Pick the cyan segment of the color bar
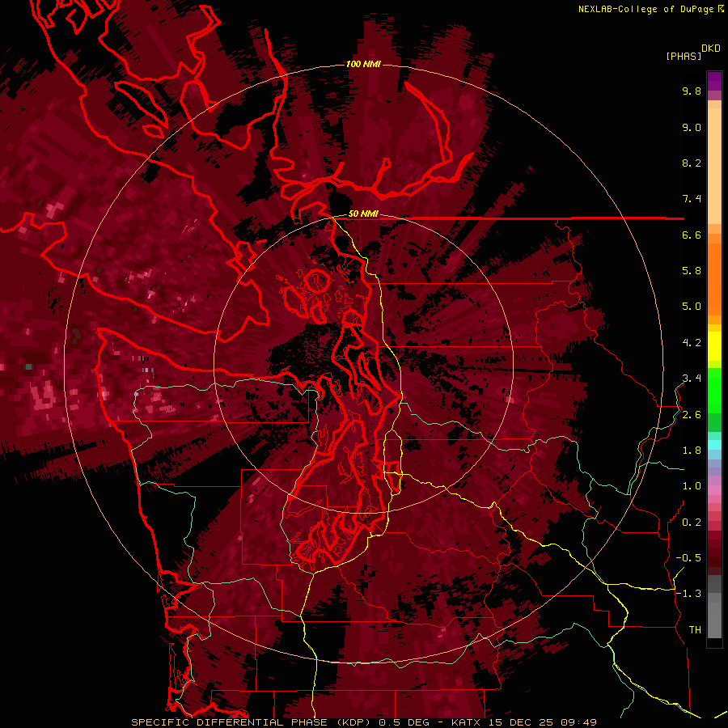This screenshot has width=728, height=728. 714,445
